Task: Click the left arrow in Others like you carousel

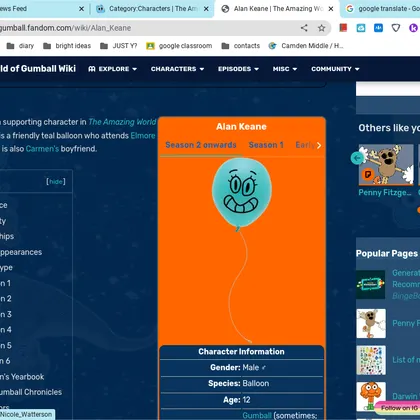Action: click(x=357, y=158)
